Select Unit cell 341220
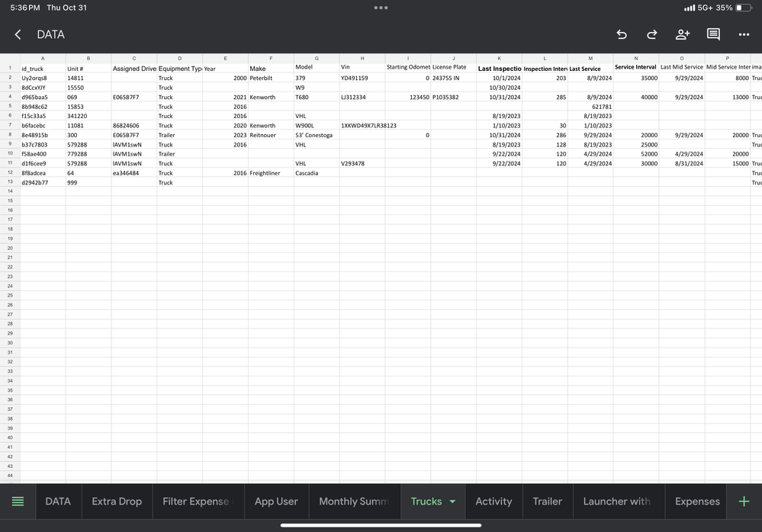This screenshot has height=532, width=762. pyautogui.click(x=88, y=116)
